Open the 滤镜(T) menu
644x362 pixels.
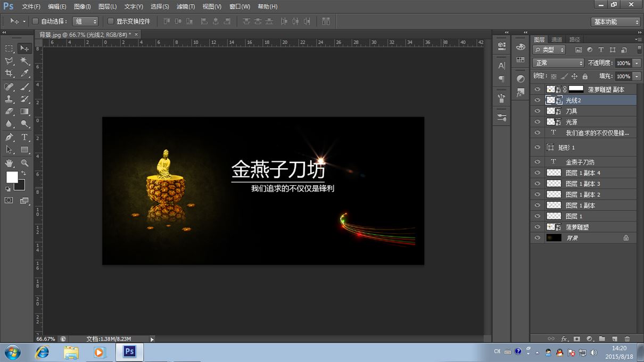point(186,6)
